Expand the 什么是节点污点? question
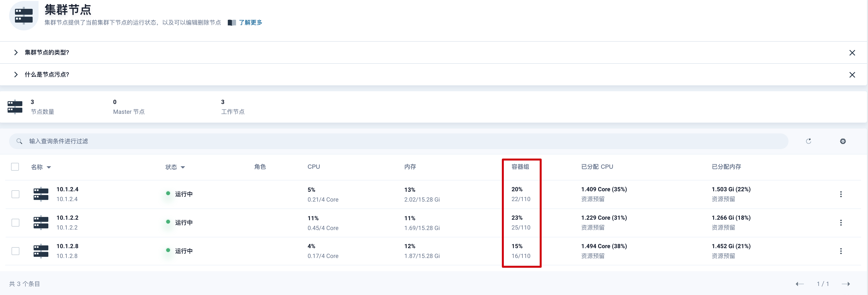Viewport: 868px width, 295px height. pos(16,74)
